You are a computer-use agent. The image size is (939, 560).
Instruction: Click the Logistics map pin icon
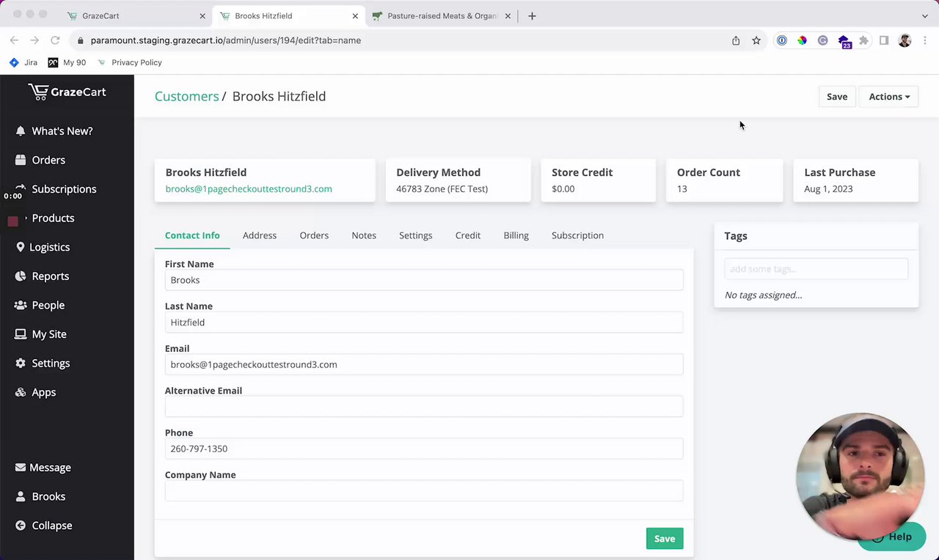(21, 247)
